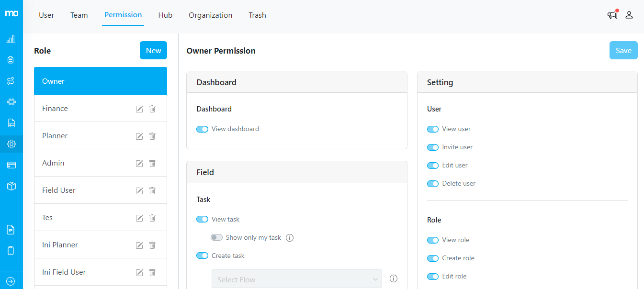Open the user profile icon
The height and width of the screenshot is (289, 644).
[629, 15]
